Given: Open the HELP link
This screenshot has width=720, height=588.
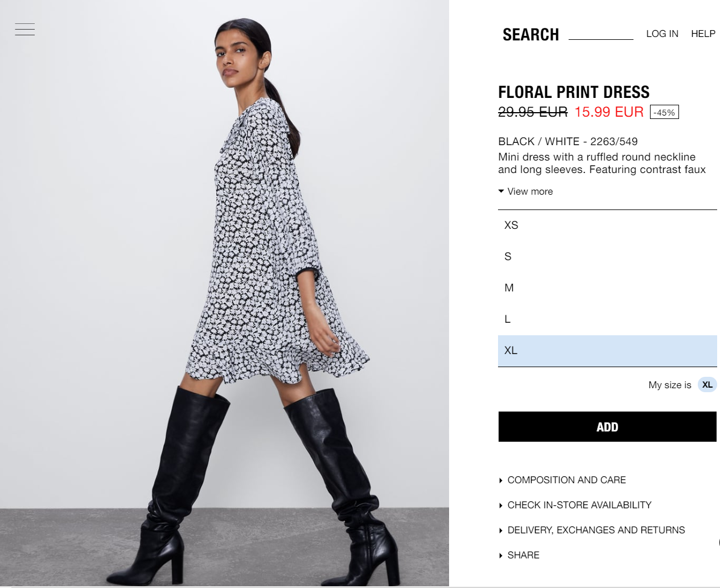Looking at the screenshot, I should point(703,34).
